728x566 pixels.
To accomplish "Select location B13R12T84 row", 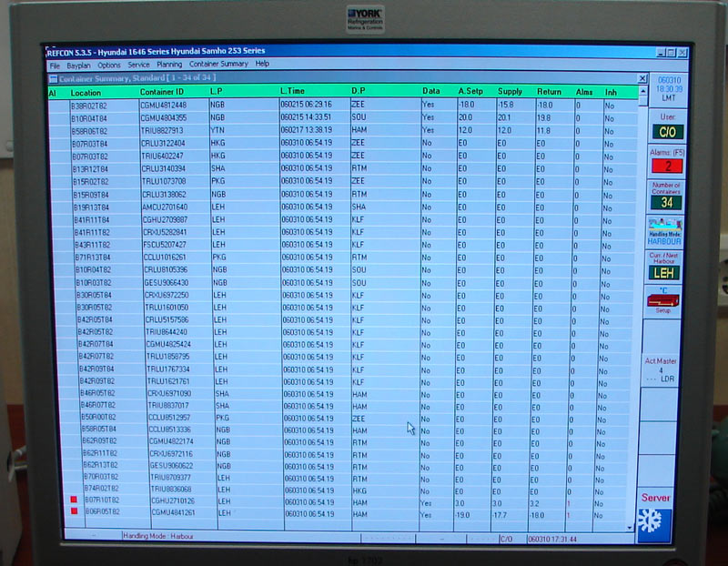I will pos(343,168).
